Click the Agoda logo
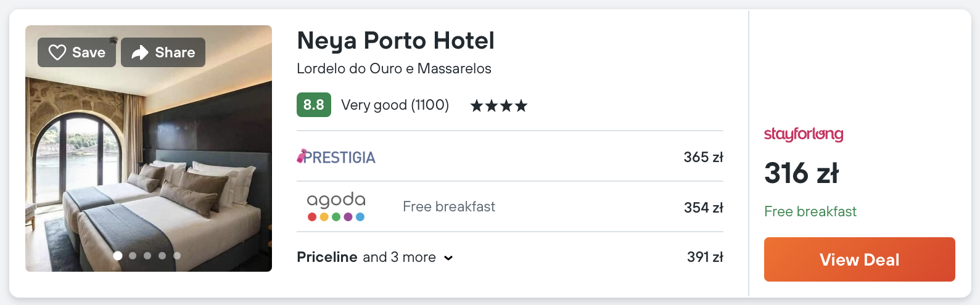980x305 pixels. 336,206
